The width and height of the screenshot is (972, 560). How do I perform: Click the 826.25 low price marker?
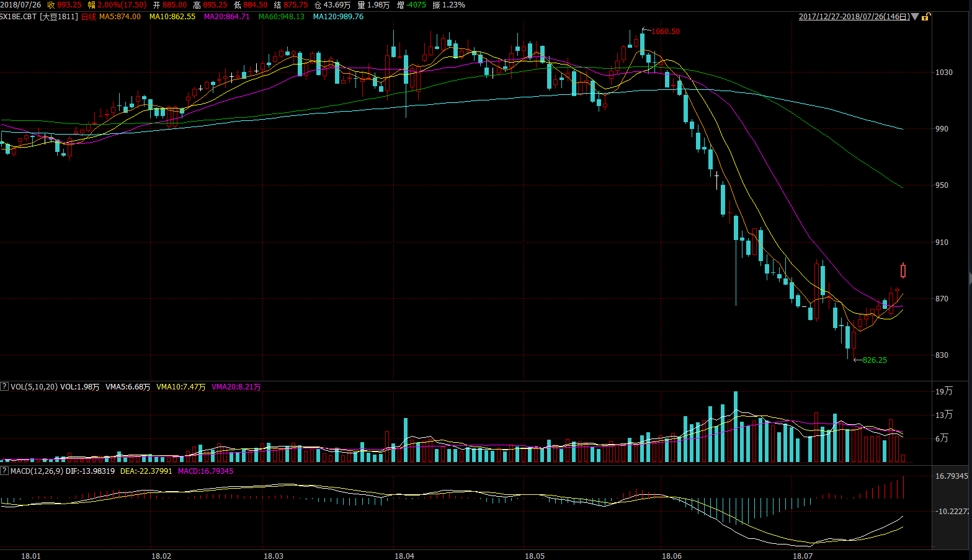click(875, 360)
